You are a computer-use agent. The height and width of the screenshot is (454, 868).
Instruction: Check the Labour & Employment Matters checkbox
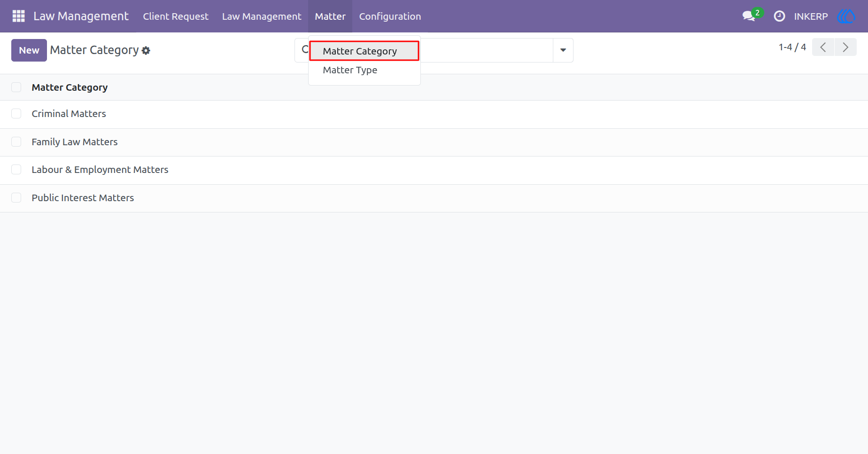(x=16, y=170)
